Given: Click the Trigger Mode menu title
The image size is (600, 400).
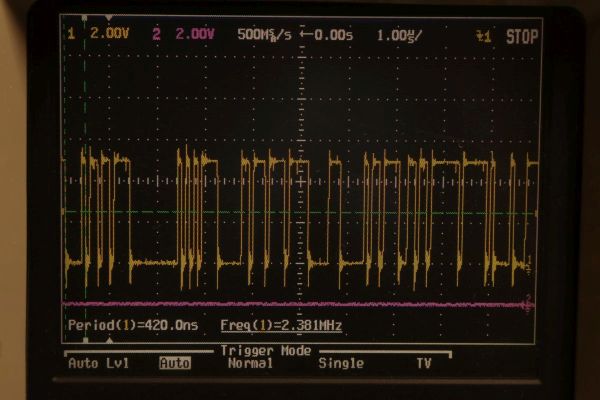Looking at the screenshot, I should click(266, 351).
